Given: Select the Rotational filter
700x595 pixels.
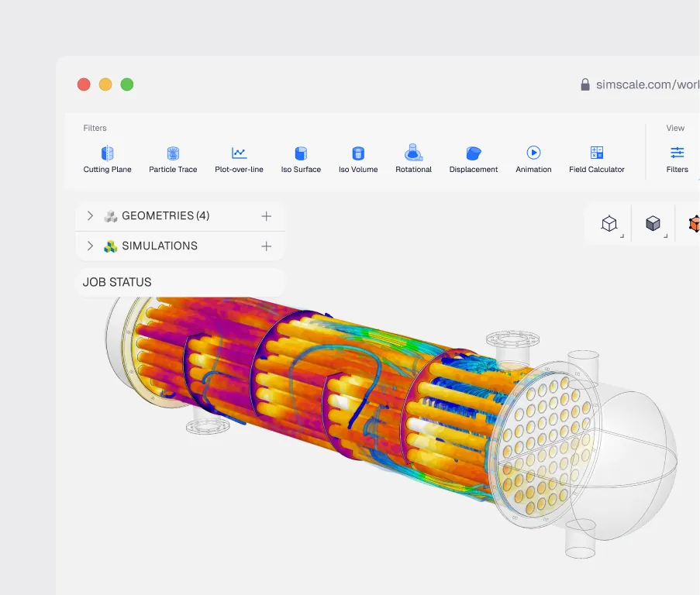Looking at the screenshot, I should pos(413,160).
